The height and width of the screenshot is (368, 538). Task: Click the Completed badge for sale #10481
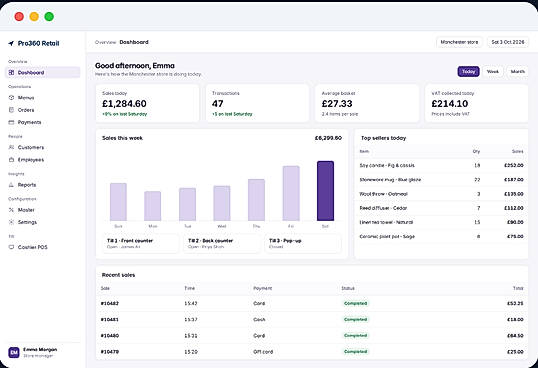coord(355,319)
